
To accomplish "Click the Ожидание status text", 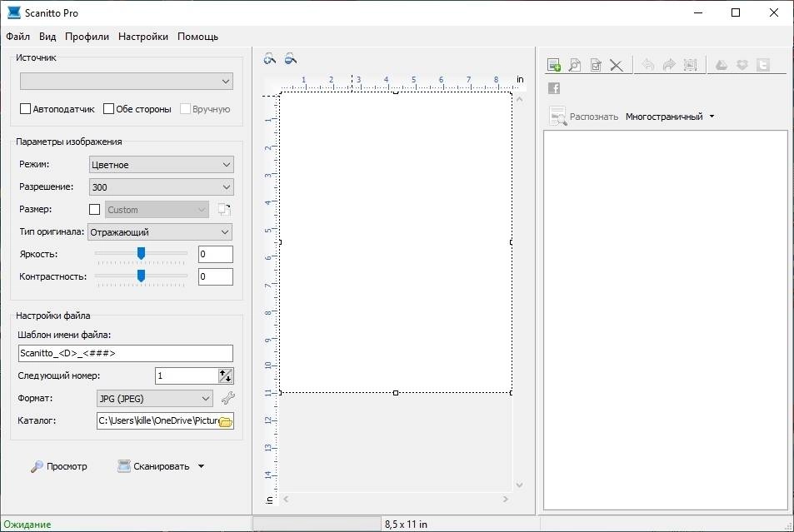I will pyautogui.click(x=27, y=525).
